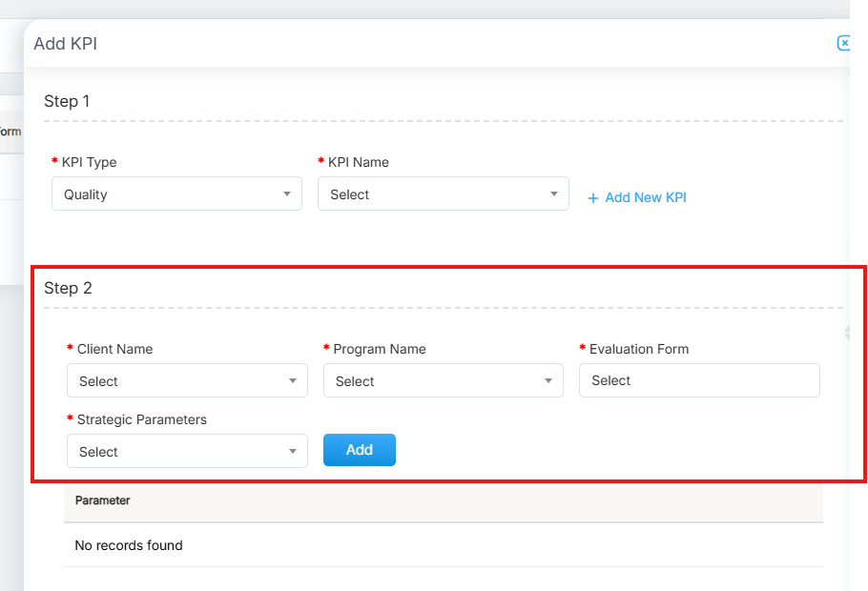Click the Step 2 section heading

[68, 288]
